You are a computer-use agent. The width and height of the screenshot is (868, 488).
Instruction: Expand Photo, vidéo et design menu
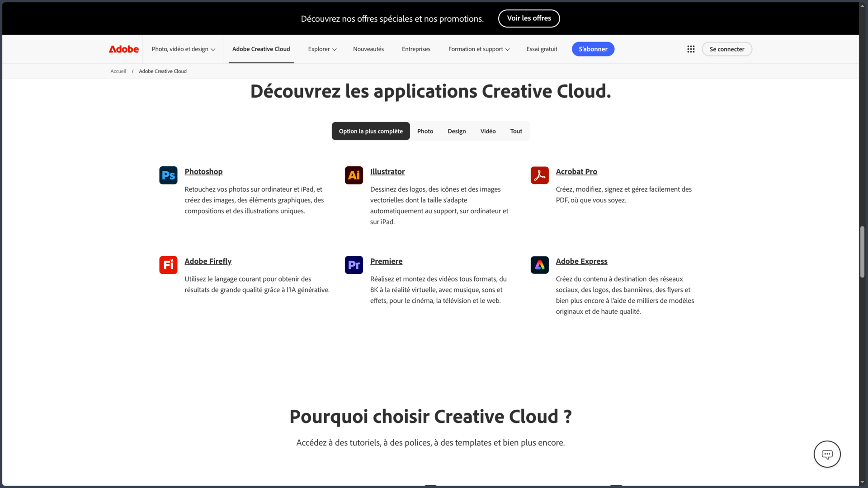coord(183,49)
